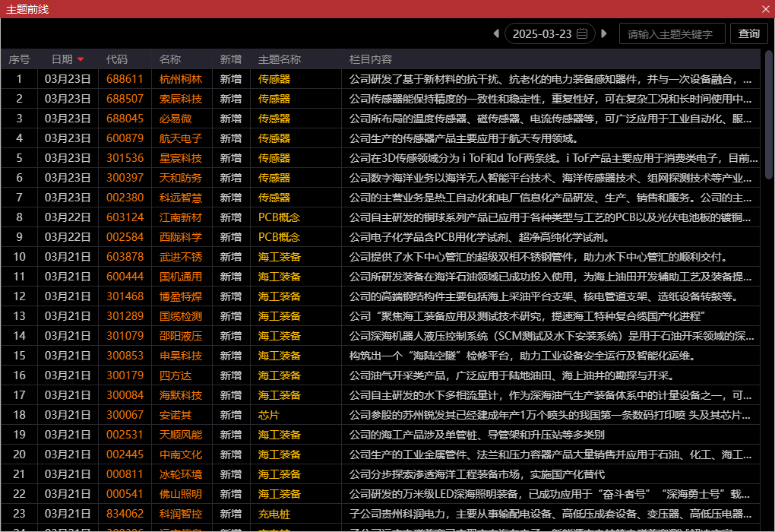Open stock code 688611
This screenshot has width=775, height=532.
[x=125, y=79]
